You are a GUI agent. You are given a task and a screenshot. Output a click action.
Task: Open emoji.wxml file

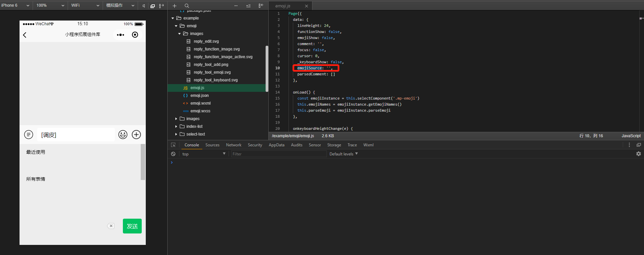(x=200, y=103)
